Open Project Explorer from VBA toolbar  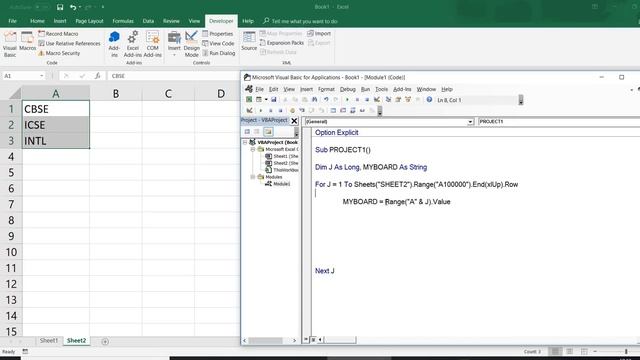tap(388, 100)
